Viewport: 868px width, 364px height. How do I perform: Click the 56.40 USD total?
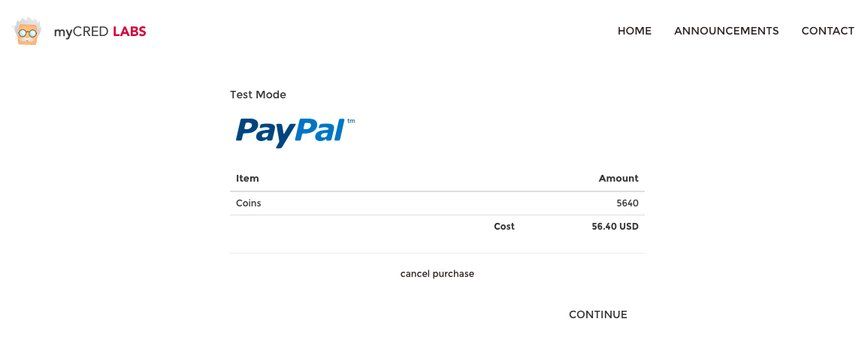tap(615, 226)
